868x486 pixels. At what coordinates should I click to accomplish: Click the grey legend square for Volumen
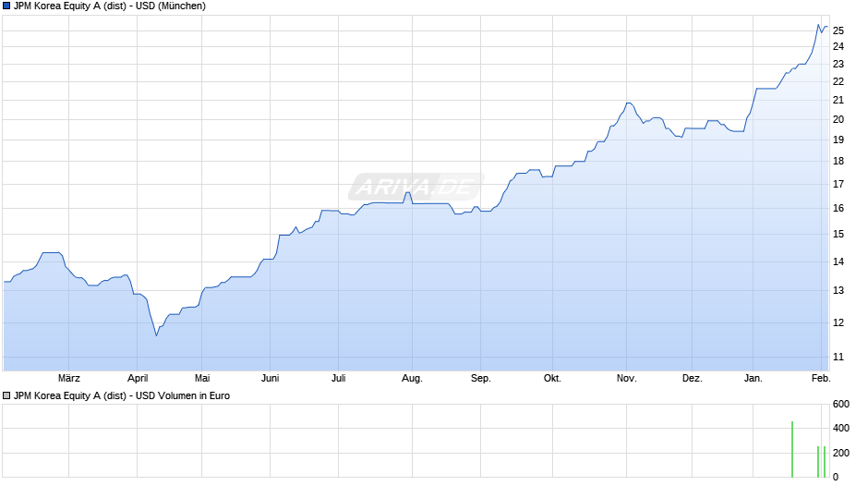[6, 395]
